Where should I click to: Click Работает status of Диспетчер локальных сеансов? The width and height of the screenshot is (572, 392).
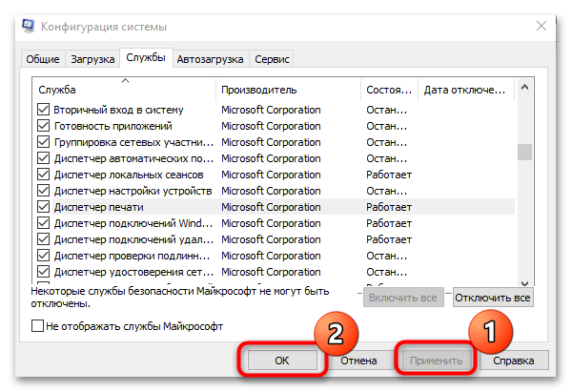tap(389, 175)
